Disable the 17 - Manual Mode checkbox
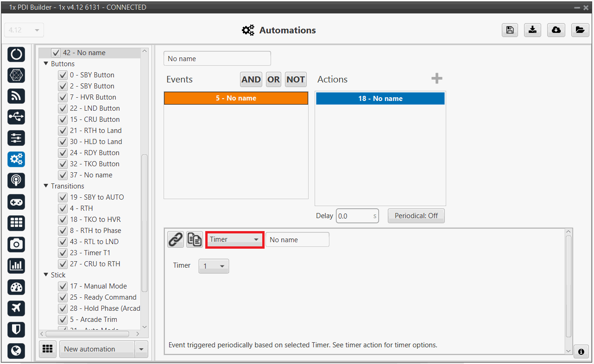The width and height of the screenshot is (594, 364). click(63, 286)
